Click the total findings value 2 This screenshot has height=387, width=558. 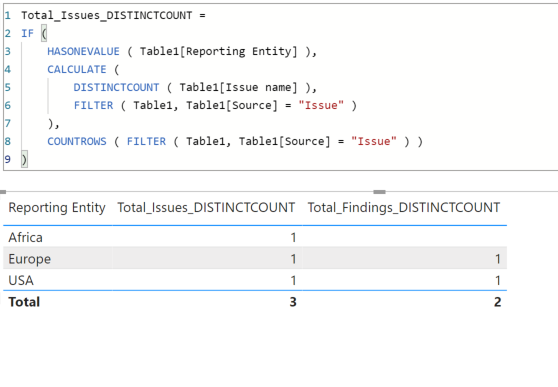click(x=498, y=302)
